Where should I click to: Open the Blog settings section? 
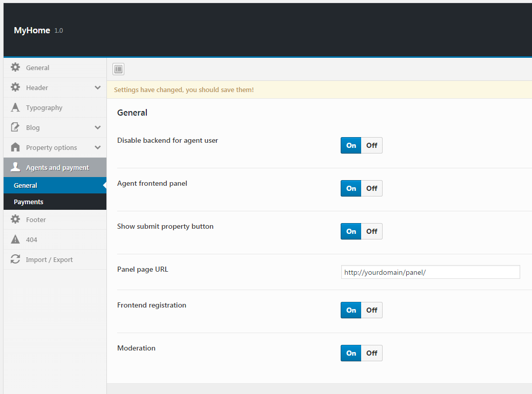pos(55,127)
